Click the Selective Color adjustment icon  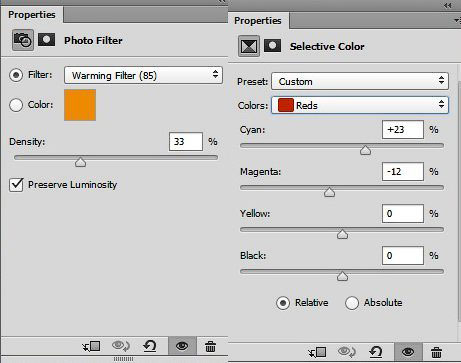pyautogui.click(x=249, y=46)
